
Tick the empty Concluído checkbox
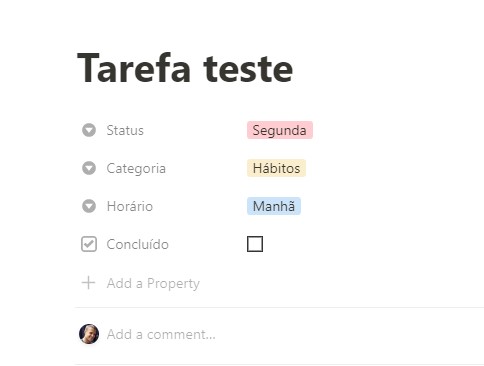(255, 244)
